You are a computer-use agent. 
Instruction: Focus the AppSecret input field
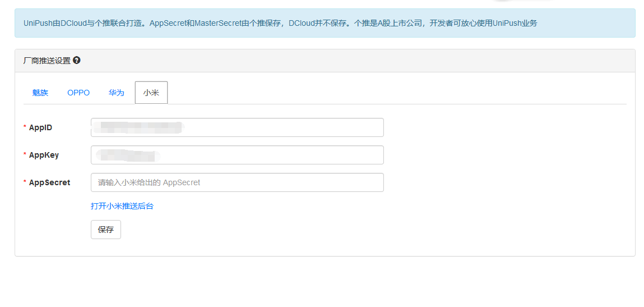pos(237,182)
